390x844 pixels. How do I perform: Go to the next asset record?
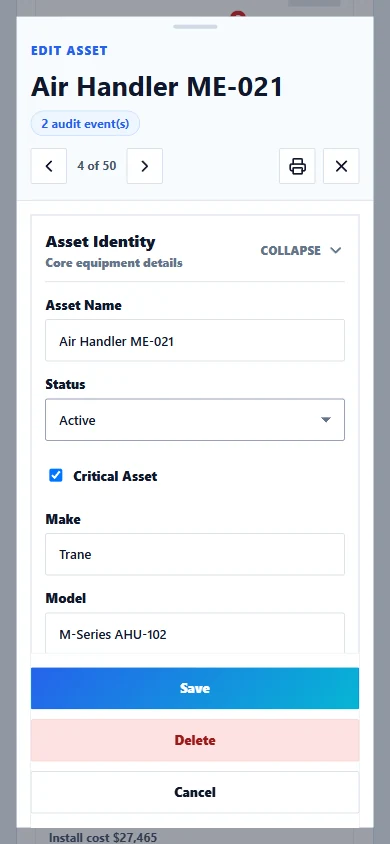pyautogui.click(x=144, y=166)
